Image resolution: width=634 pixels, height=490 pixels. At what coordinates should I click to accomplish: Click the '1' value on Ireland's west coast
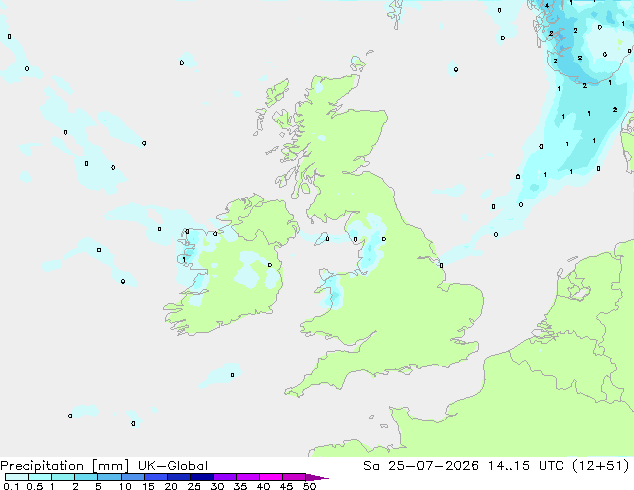(x=184, y=260)
